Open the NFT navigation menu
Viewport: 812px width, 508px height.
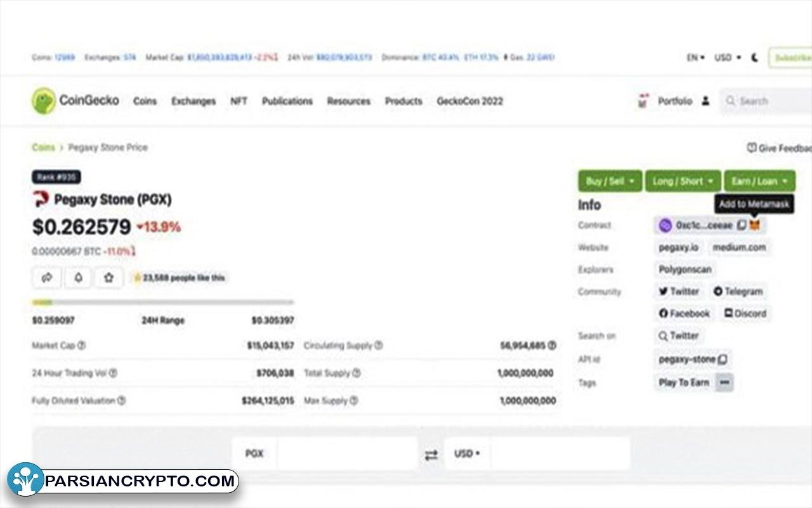coord(239,101)
